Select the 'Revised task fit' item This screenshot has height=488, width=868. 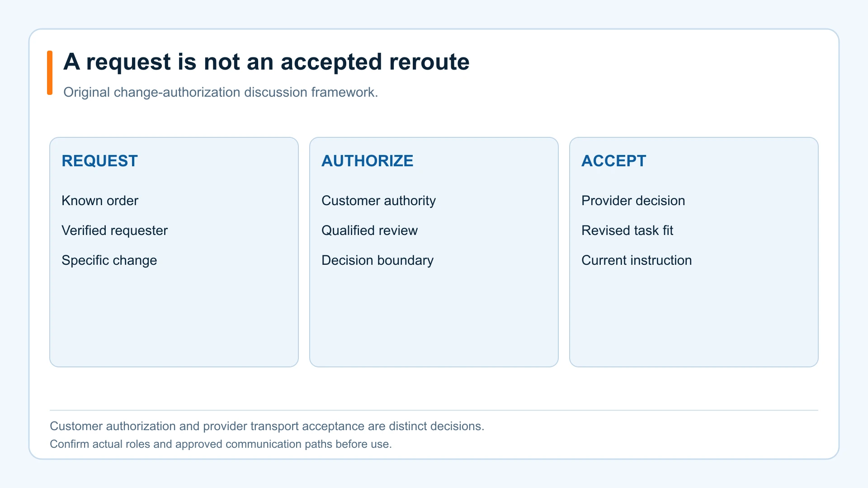pyautogui.click(x=627, y=230)
